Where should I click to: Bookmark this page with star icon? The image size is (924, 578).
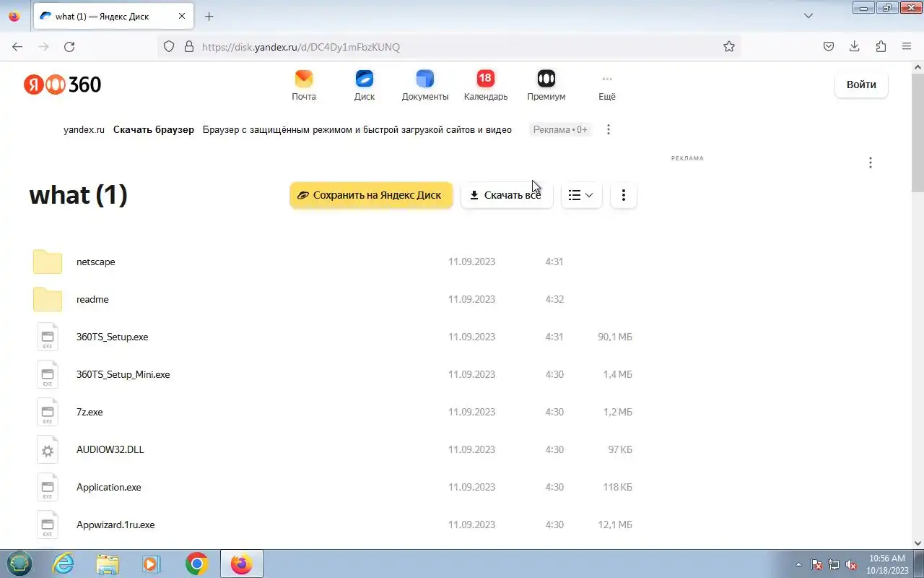tap(729, 46)
